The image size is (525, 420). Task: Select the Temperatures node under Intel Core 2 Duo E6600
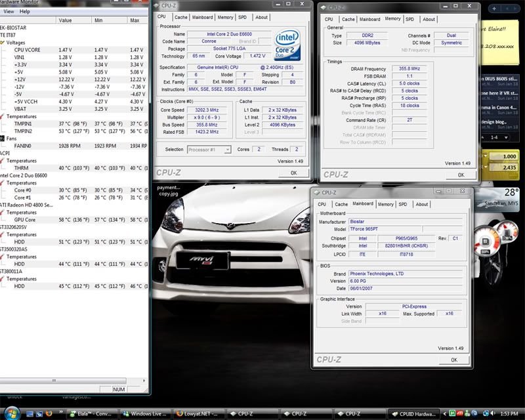click(22, 183)
